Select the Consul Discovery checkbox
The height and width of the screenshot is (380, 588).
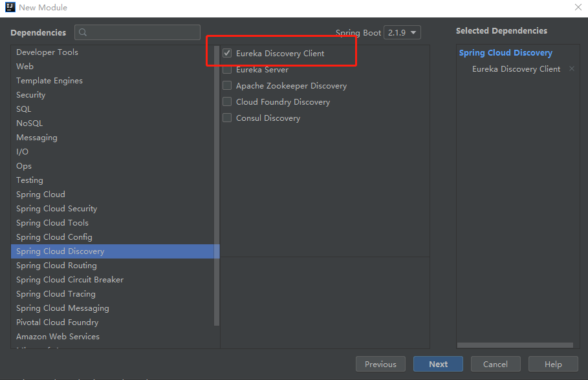(x=227, y=118)
